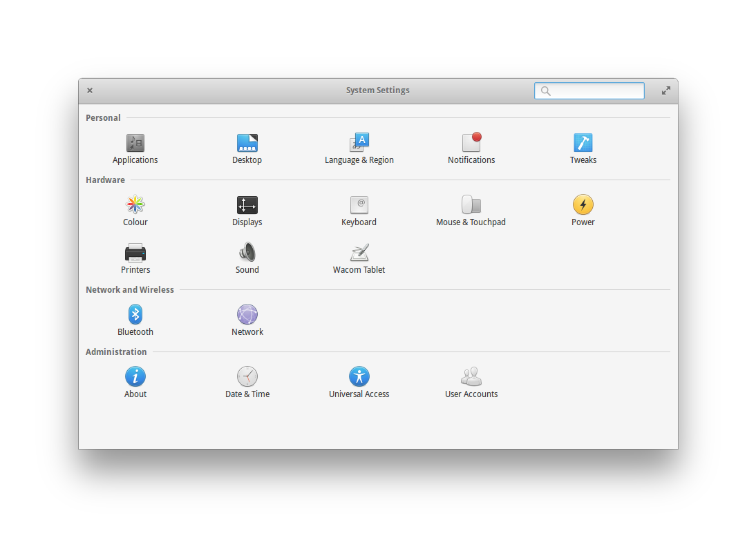Viewport: 756px width, 549px height.
Task: Open the Wacom Tablet icon
Action: [359, 252]
